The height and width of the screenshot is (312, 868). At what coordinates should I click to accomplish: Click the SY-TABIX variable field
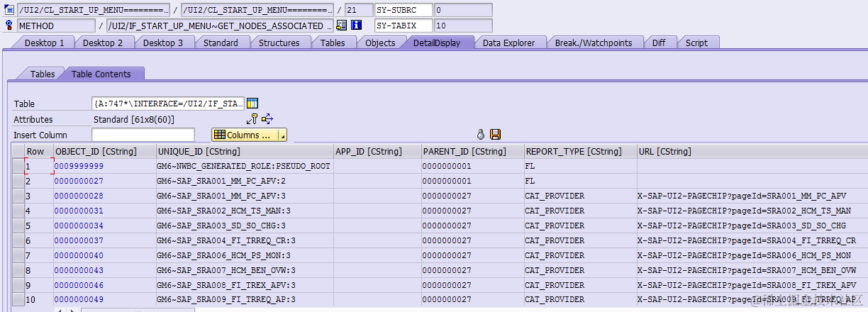tap(403, 26)
